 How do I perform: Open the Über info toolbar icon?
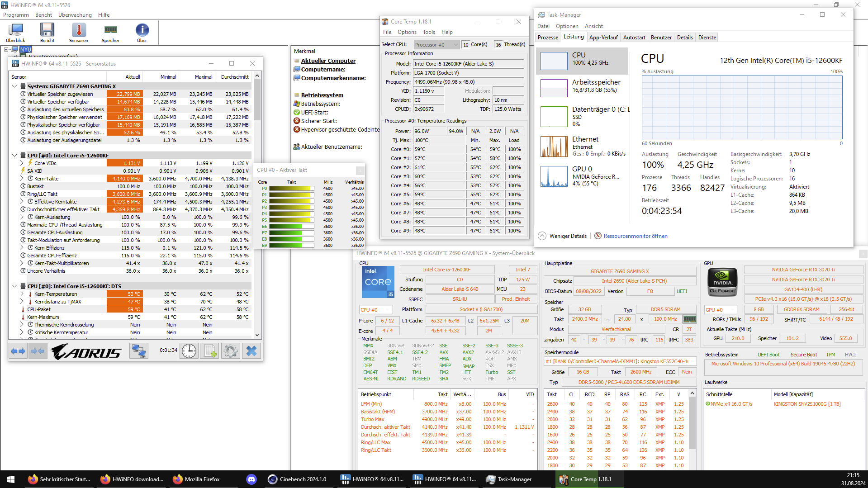tap(142, 33)
